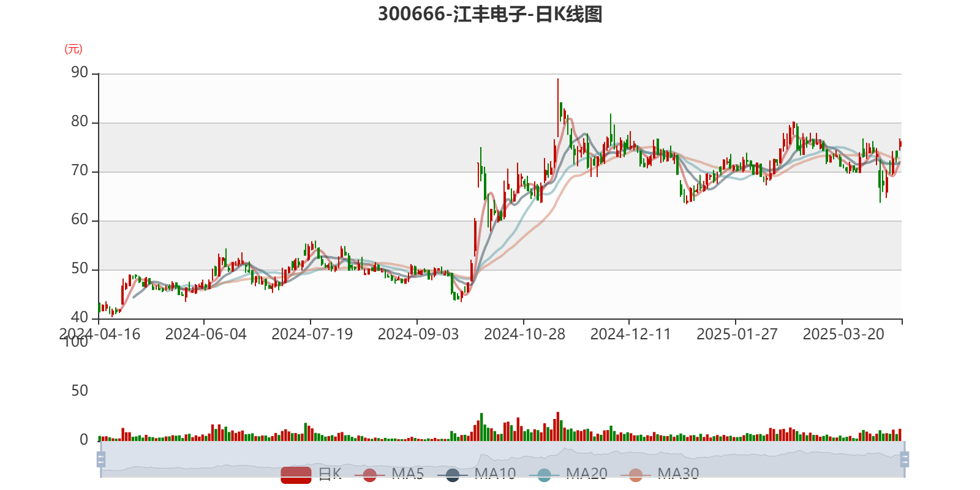Disable the MA30 line via its label
The height and width of the screenshot is (490, 980).
point(678,474)
